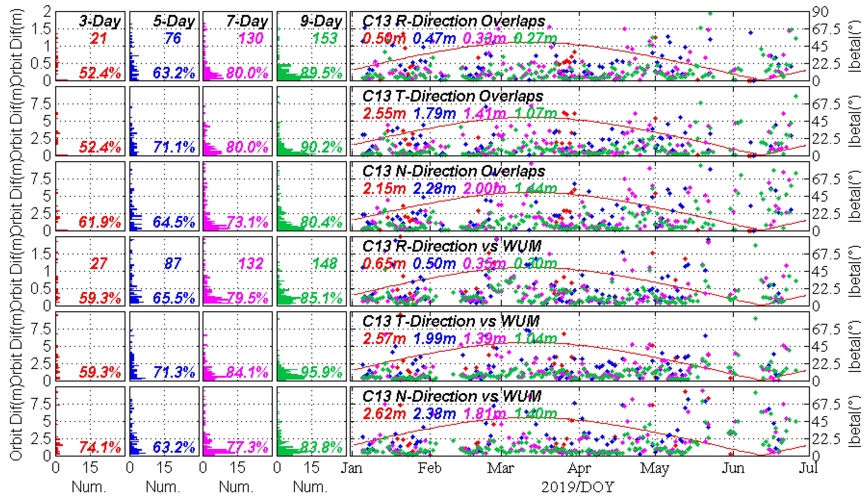Click the '2019/DOY' x-axis title
Image resolution: width=868 pixels, height=498 pixels.
click(578, 487)
